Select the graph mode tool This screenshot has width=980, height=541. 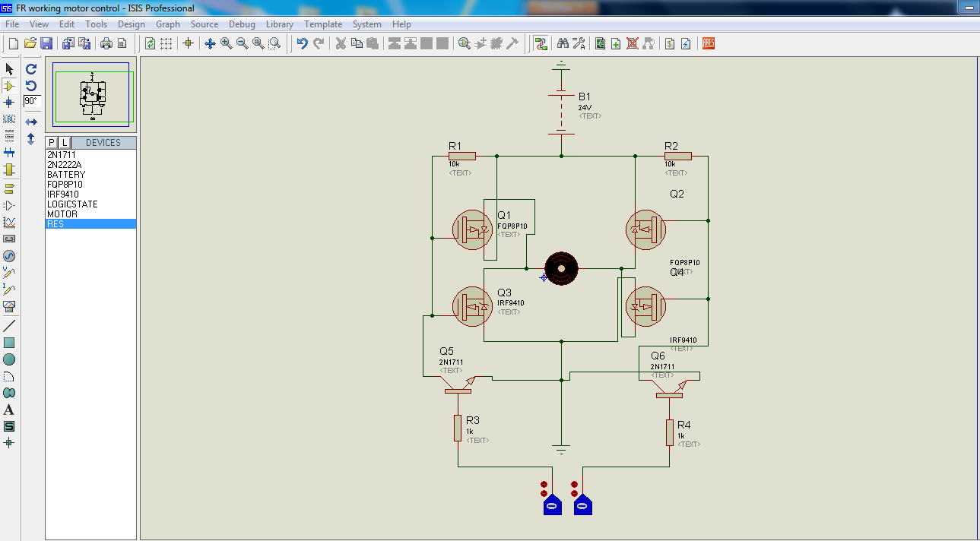pyautogui.click(x=9, y=222)
